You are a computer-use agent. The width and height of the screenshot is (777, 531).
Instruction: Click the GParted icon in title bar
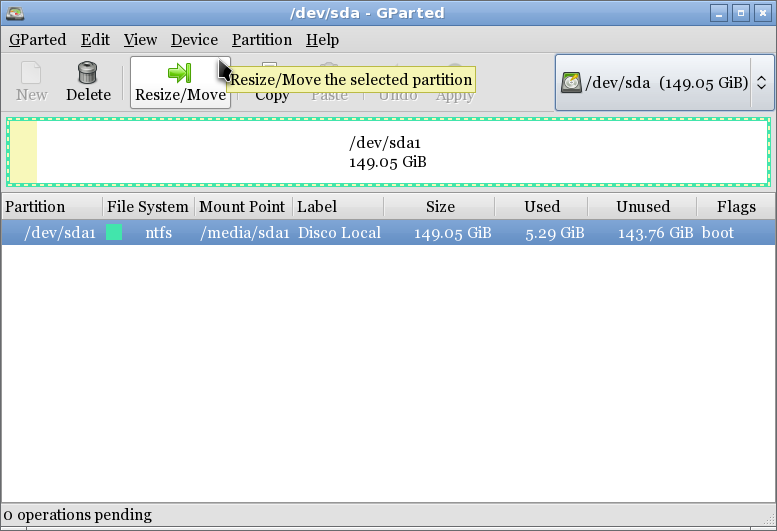click(x=15, y=13)
